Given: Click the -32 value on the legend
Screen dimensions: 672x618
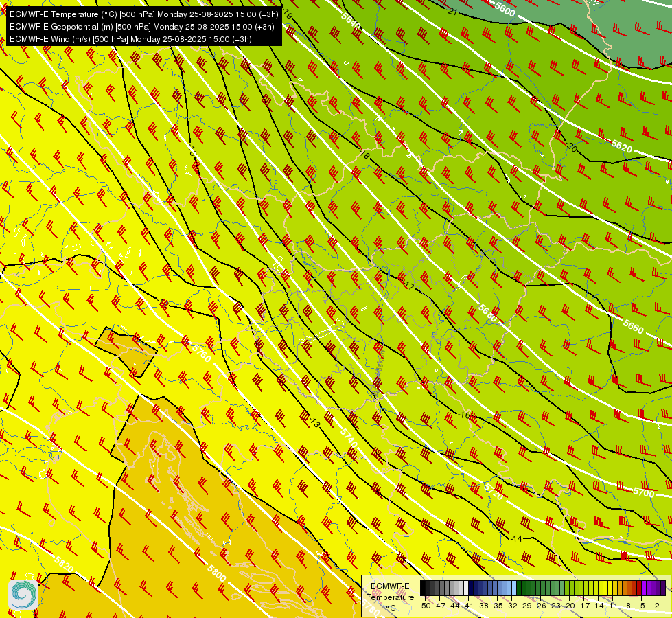Looking at the screenshot, I should tap(511, 606).
